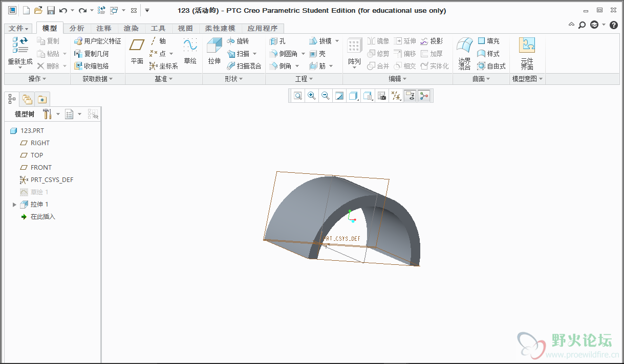Click the 重新生成 (Regenerate) button
The height and width of the screenshot is (364, 624).
[x=20, y=53]
